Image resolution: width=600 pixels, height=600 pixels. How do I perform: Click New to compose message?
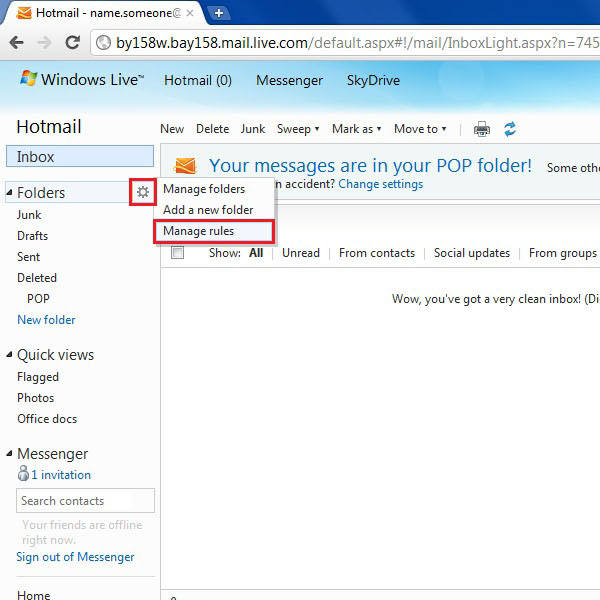[172, 129]
